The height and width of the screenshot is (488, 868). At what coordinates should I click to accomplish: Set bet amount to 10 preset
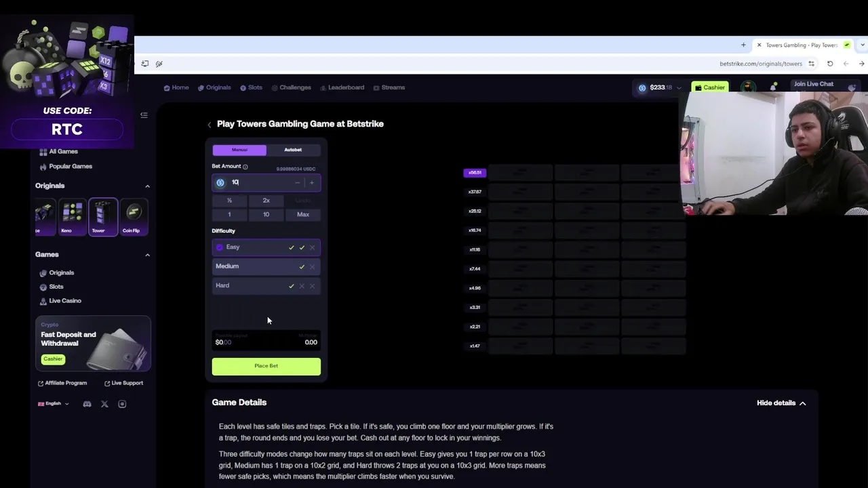[266, 215]
